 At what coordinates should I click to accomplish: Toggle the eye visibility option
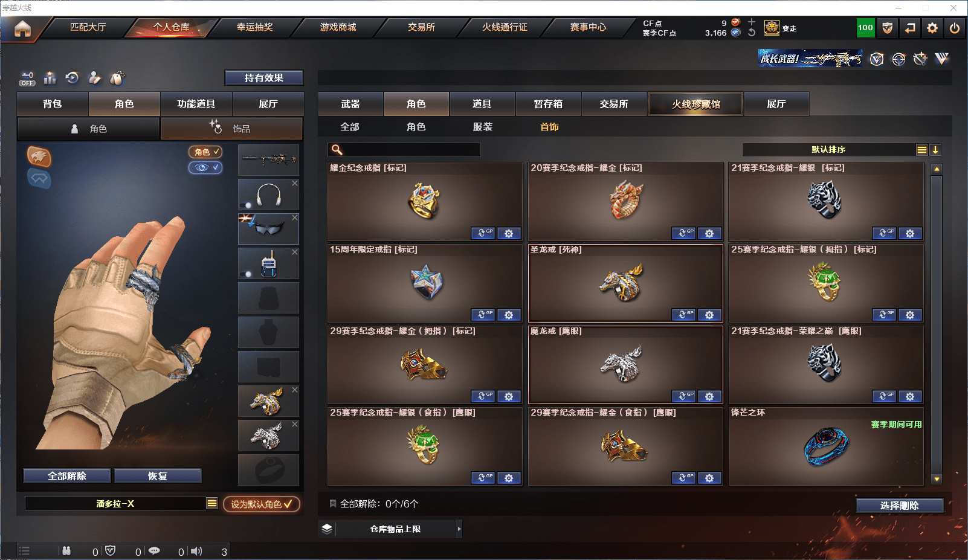coord(205,167)
